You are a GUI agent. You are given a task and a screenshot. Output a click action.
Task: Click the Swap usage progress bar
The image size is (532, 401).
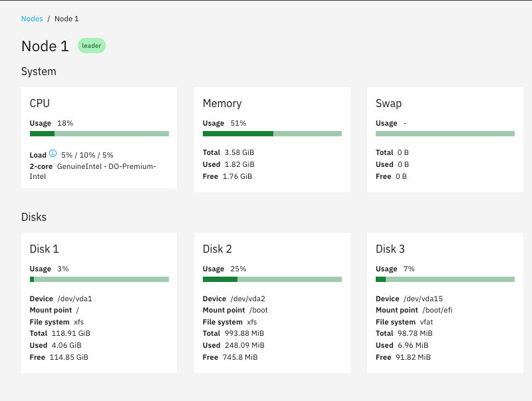445,134
